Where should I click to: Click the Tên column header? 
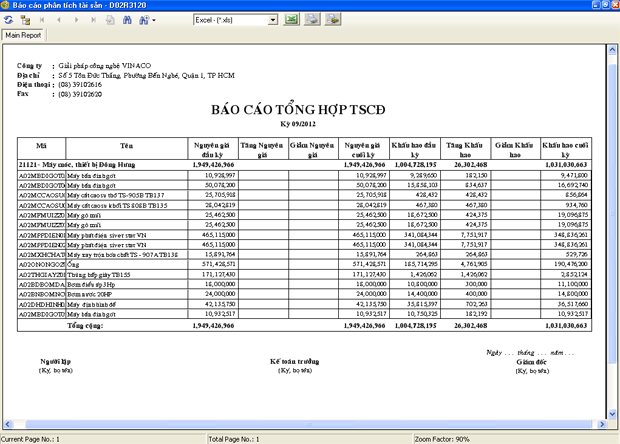[127, 148]
